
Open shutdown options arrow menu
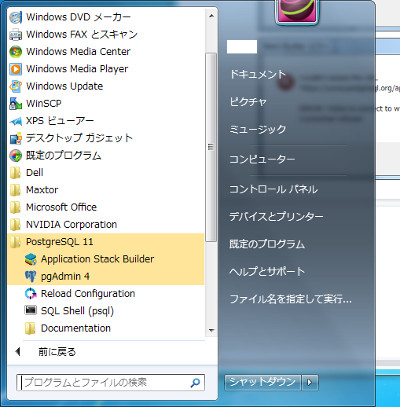[310, 382]
